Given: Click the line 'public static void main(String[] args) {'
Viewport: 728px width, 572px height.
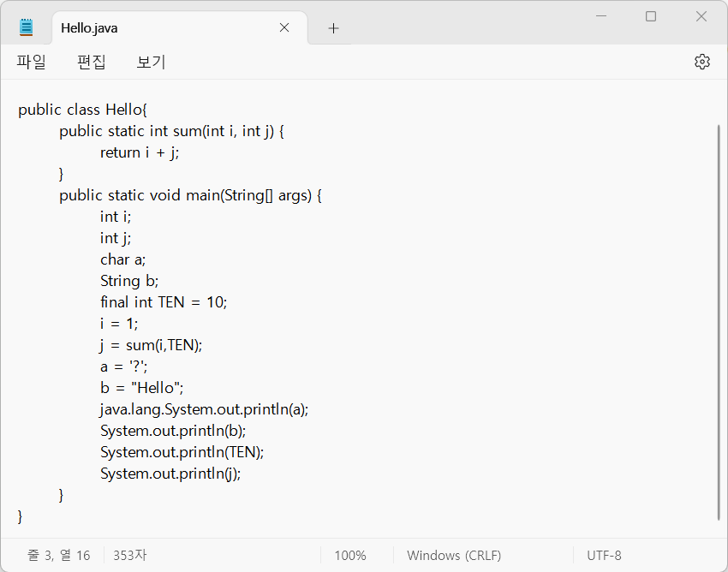Looking at the screenshot, I should 190,195.
